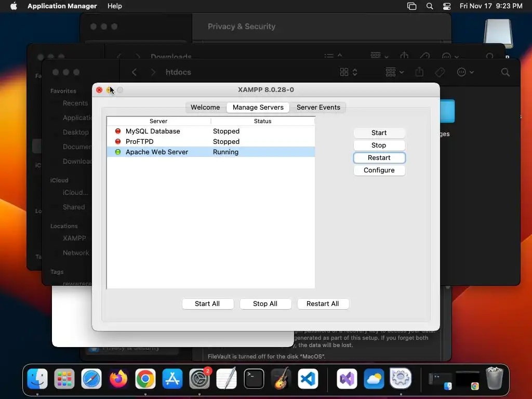Screen dimensions: 532x399
Task: Open the external drive icon on desktop
Action: click(498, 33)
